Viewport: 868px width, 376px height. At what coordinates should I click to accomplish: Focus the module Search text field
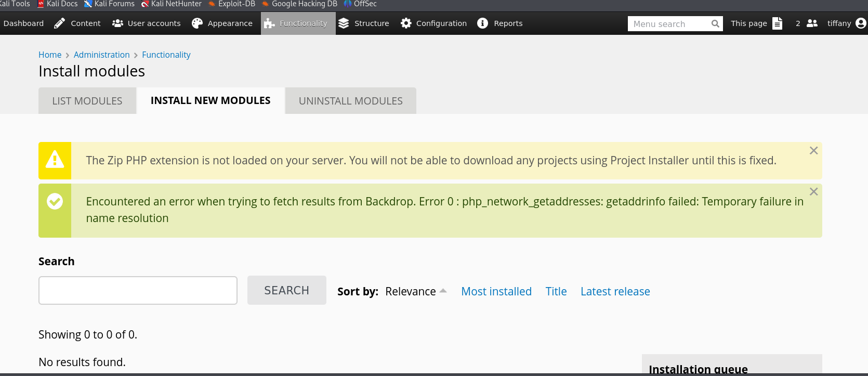click(x=138, y=290)
